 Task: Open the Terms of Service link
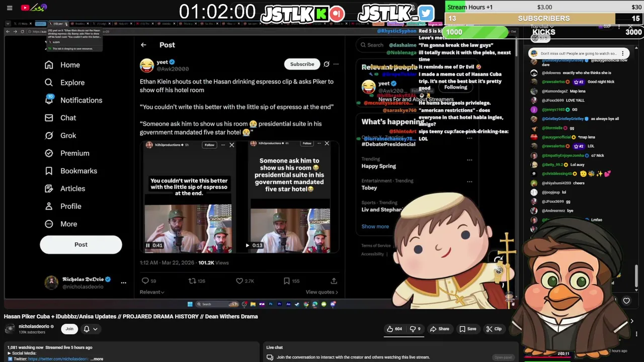(x=376, y=245)
